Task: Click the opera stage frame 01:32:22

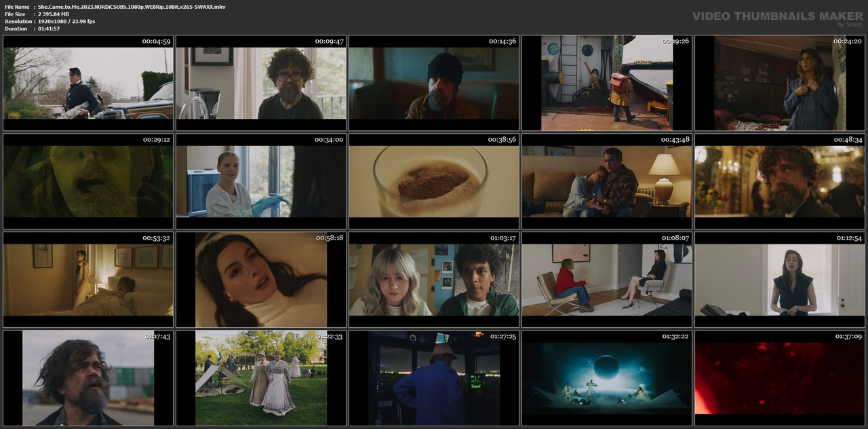Action: 607,378
